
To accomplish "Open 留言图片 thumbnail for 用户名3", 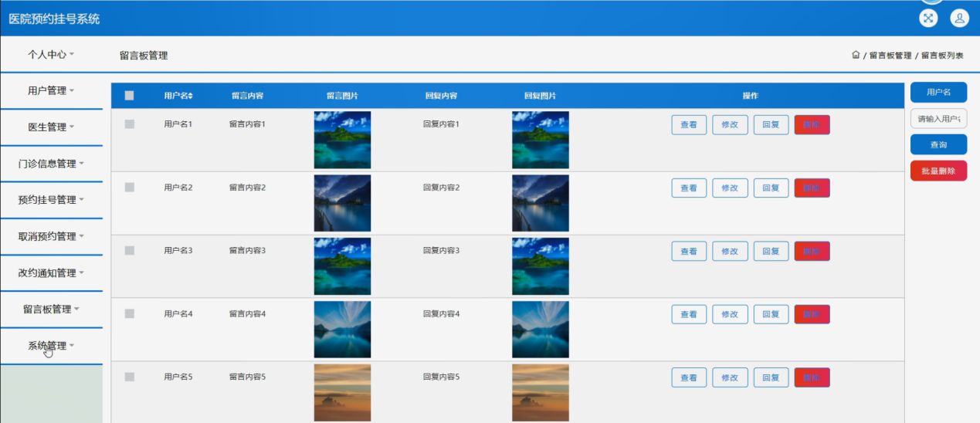I will 342,266.
